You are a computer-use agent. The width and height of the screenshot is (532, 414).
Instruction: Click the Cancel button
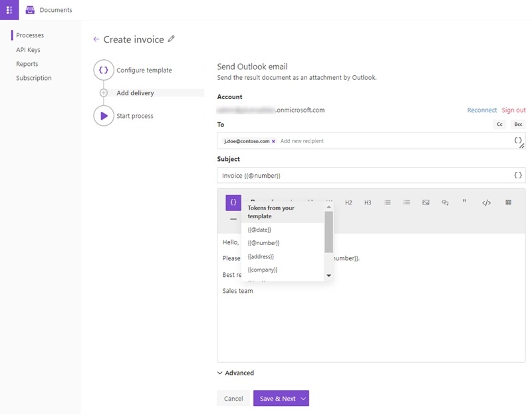[233, 399]
